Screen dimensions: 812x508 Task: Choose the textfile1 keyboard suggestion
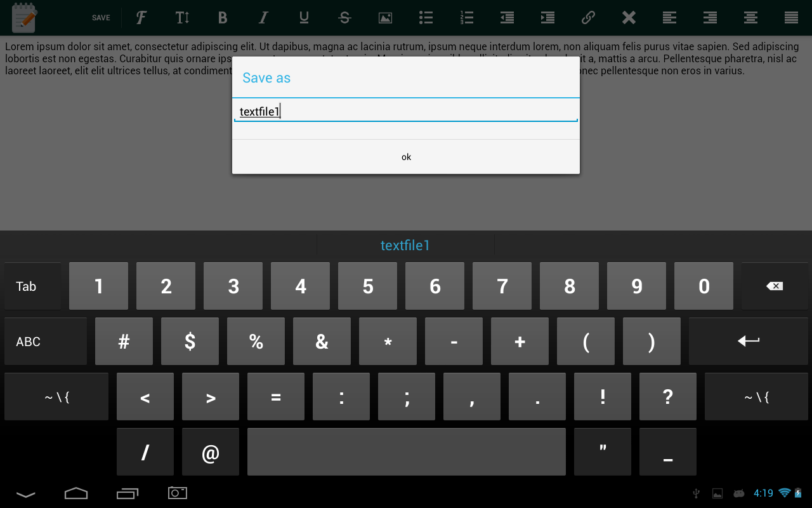pos(405,245)
